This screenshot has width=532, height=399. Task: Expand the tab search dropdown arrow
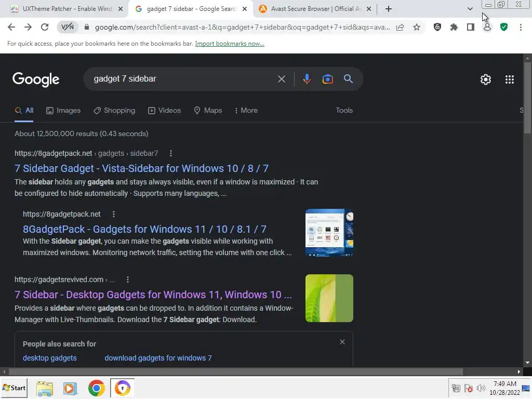pyautogui.click(x=470, y=9)
